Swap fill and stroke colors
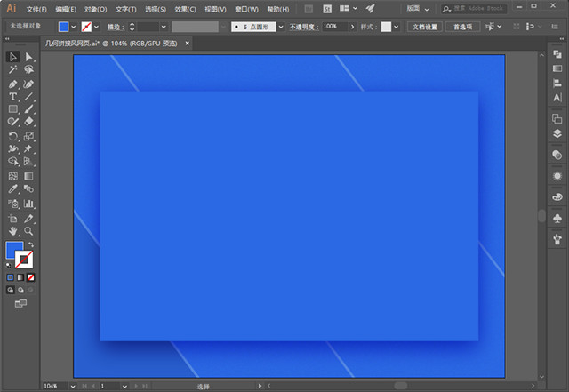569x392 pixels. (31, 244)
